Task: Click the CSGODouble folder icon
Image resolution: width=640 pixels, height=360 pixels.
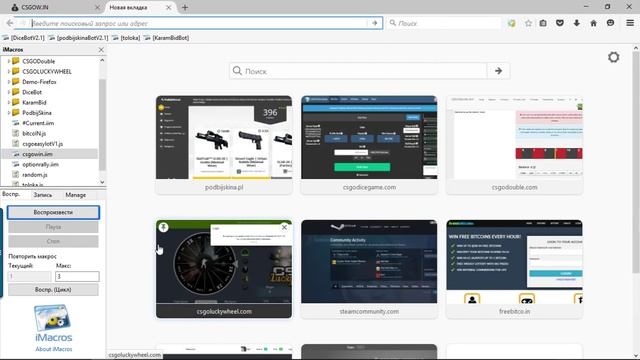Action: pos(16,61)
